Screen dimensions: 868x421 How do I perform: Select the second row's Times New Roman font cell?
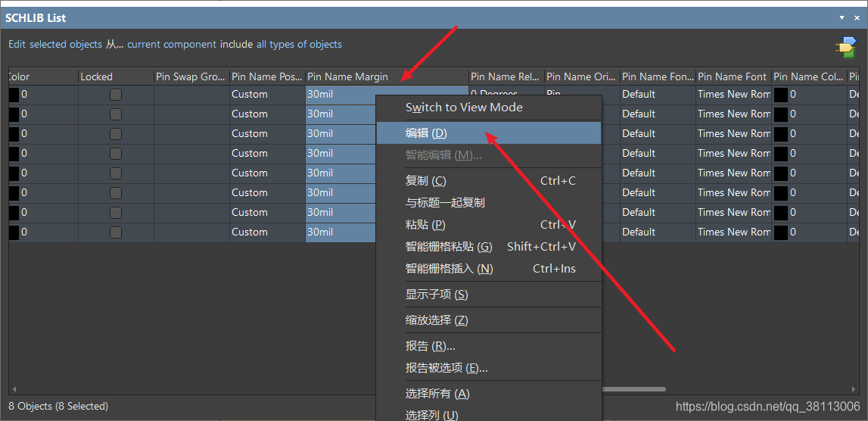pos(733,114)
